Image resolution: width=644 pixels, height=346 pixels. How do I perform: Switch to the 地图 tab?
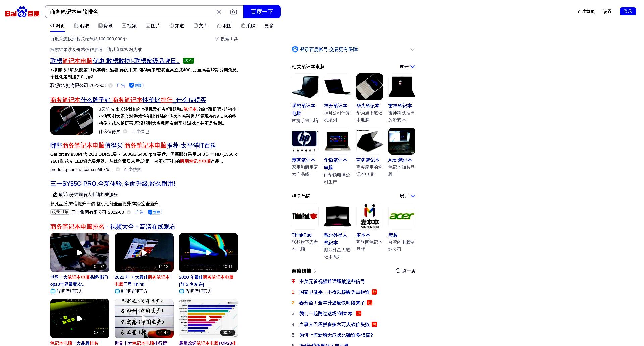click(x=224, y=26)
